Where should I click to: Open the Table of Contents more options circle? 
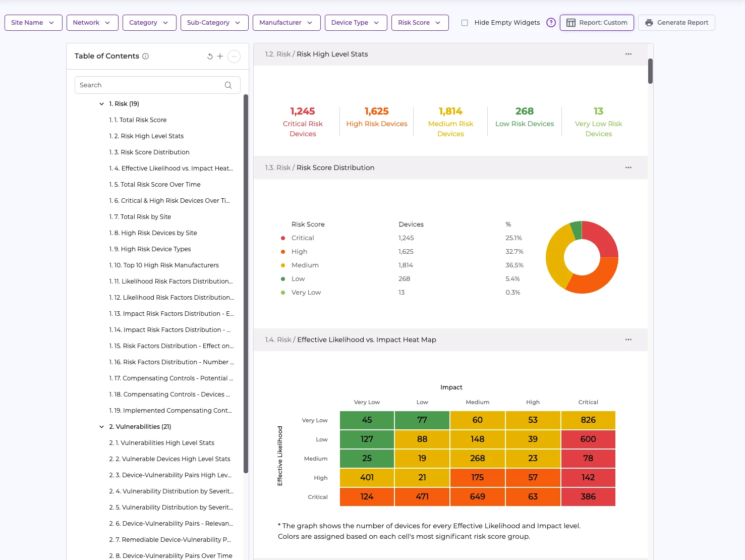coord(234,57)
